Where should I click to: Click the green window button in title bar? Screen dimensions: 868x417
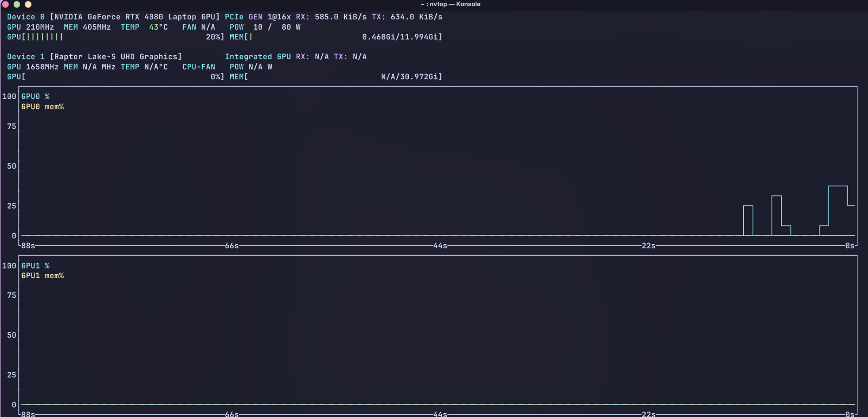(17, 5)
